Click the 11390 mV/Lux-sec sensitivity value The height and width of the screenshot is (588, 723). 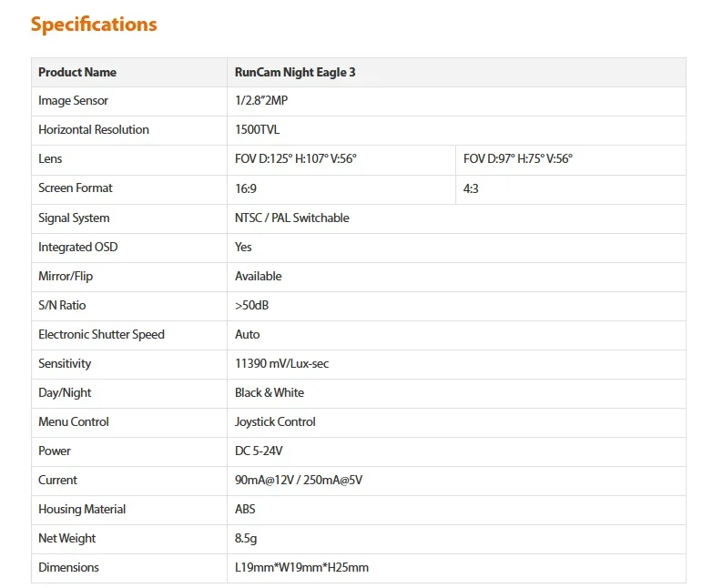tap(281, 363)
